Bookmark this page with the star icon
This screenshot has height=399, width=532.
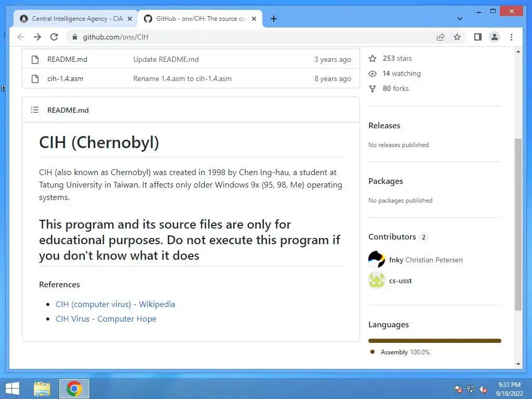pyautogui.click(x=457, y=37)
